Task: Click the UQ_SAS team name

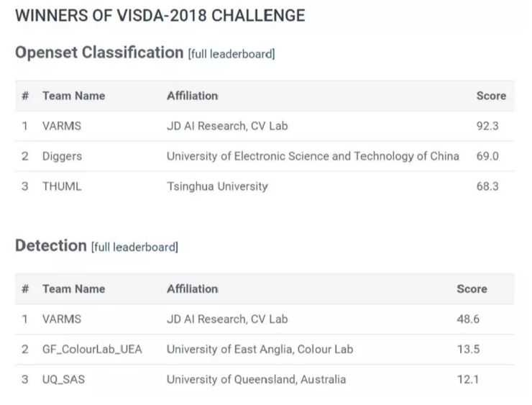Action: [x=63, y=379]
